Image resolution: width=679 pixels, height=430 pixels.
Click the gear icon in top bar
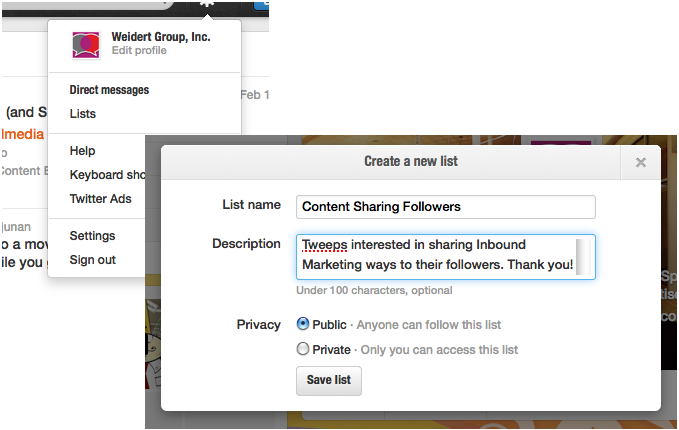click(x=207, y=3)
